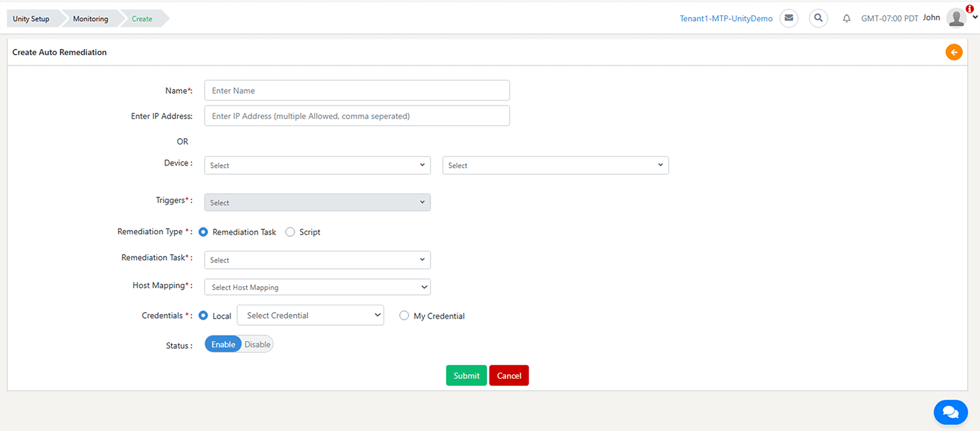Select the Local credentials radio button

coord(203,316)
